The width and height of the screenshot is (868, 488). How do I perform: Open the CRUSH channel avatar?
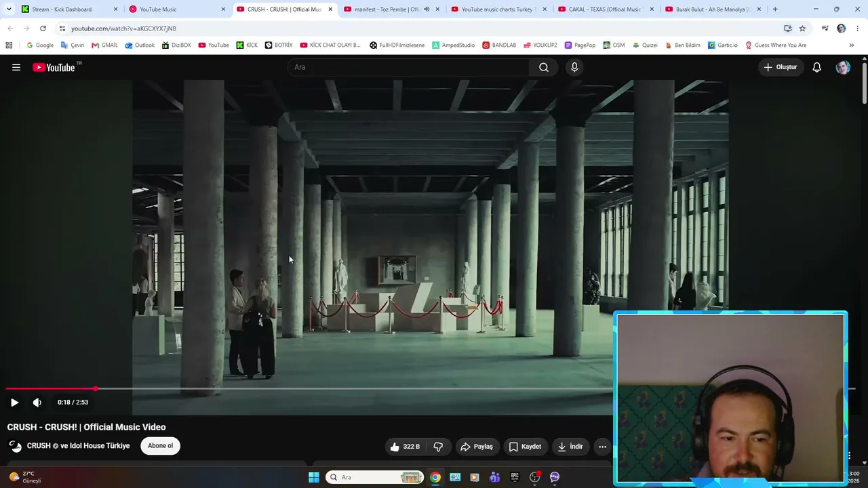pyautogui.click(x=15, y=446)
